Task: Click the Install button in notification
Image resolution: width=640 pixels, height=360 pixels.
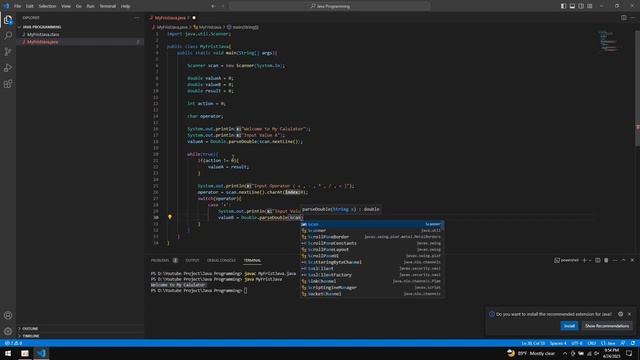Action: pyautogui.click(x=569, y=326)
